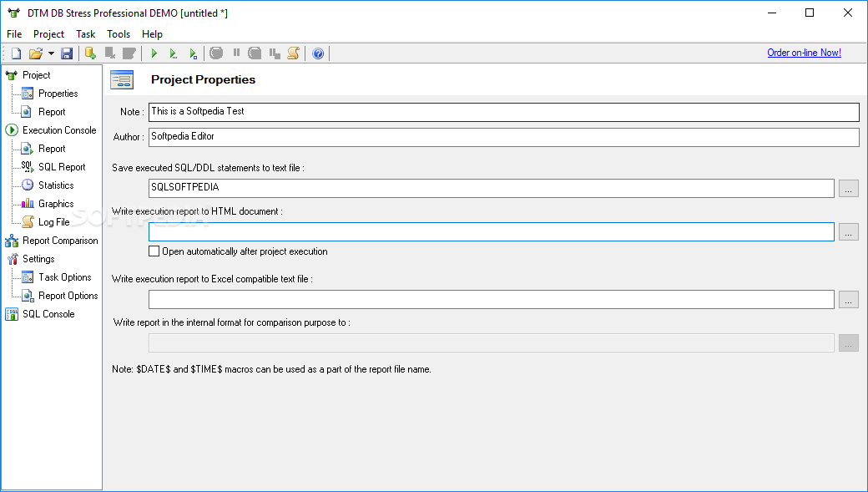Screen dimensions: 868x492
Task: Click green play icon with dots
Action: point(174,53)
